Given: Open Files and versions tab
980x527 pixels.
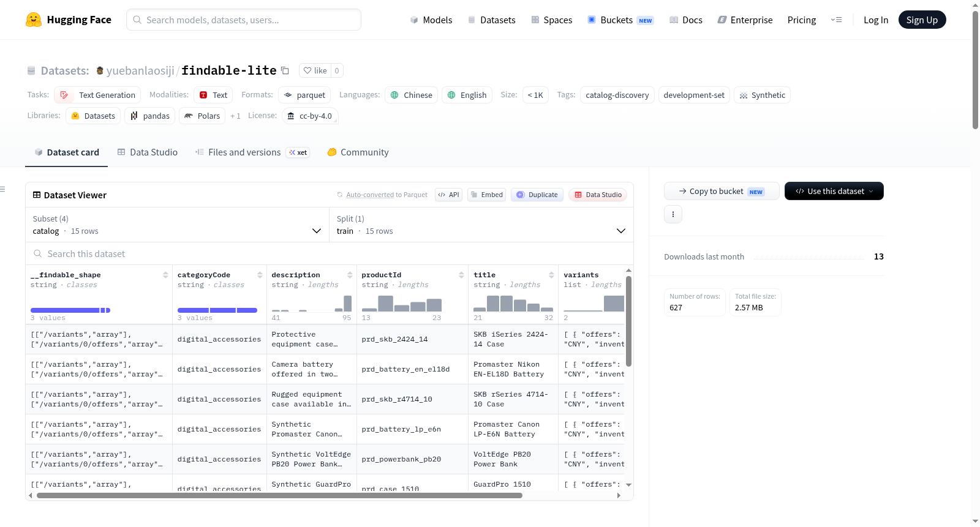Looking at the screenshot, I should coord(252,152).
